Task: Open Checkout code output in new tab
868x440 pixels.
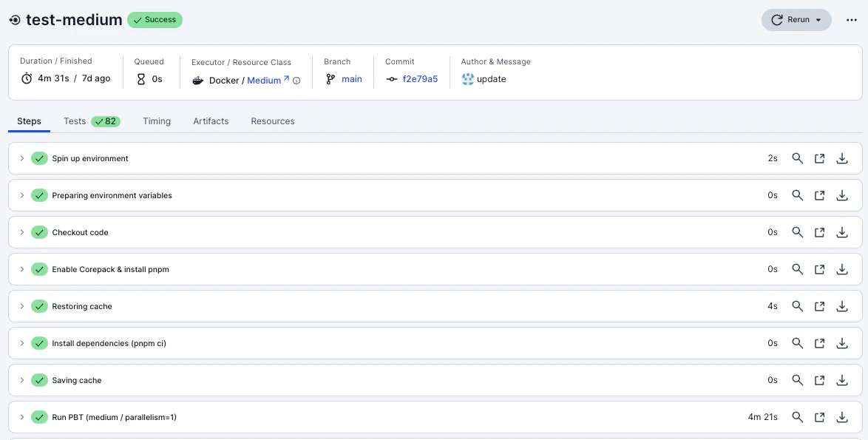Action: pyautogui.click(x=820, y=232)
